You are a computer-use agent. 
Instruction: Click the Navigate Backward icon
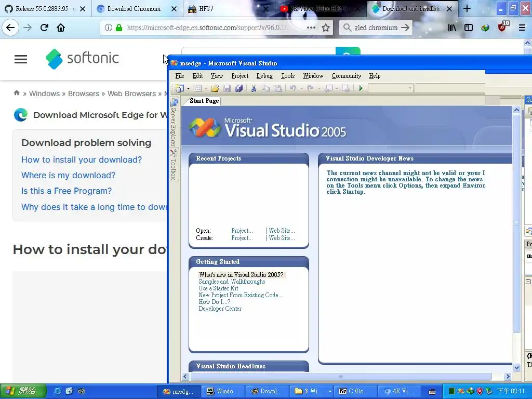coord(328,88)
